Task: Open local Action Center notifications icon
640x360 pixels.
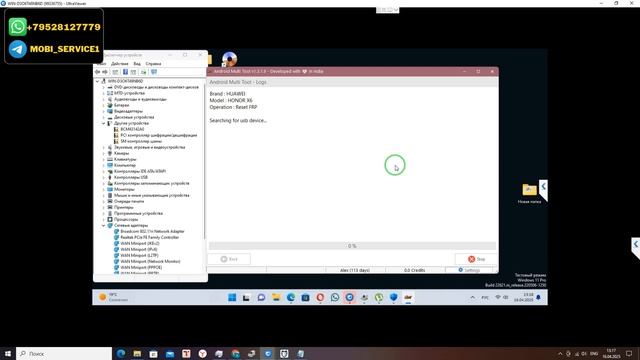Action: (x=629, y=353)
